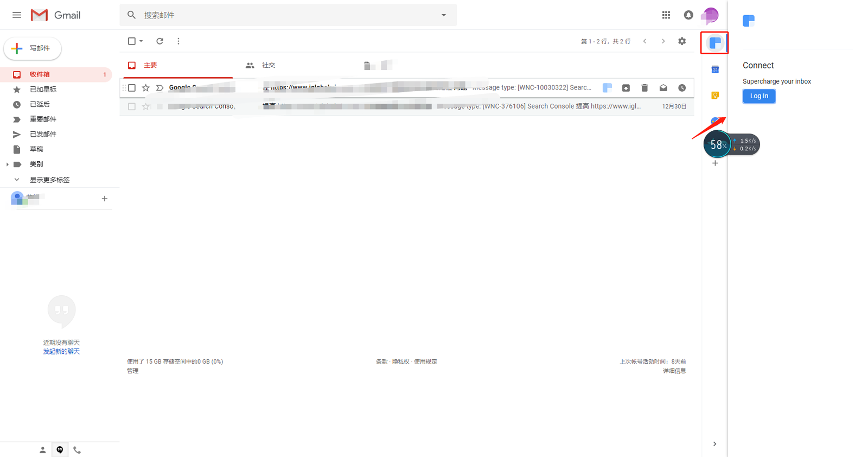This screenshot has width=868, height=457.
Task: Archive the first Google email
Action: 626,88
